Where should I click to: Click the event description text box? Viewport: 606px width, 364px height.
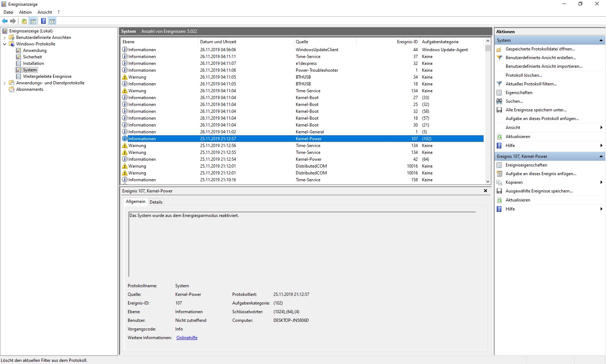tap(302, 244)
